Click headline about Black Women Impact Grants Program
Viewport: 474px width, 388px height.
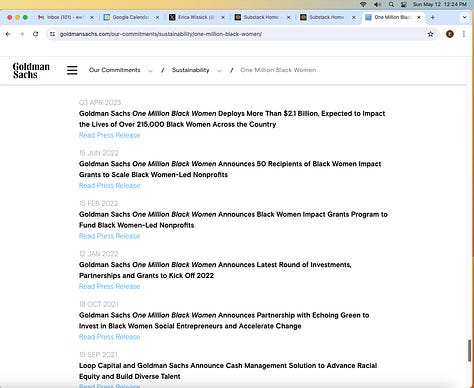tap(233, 220)
